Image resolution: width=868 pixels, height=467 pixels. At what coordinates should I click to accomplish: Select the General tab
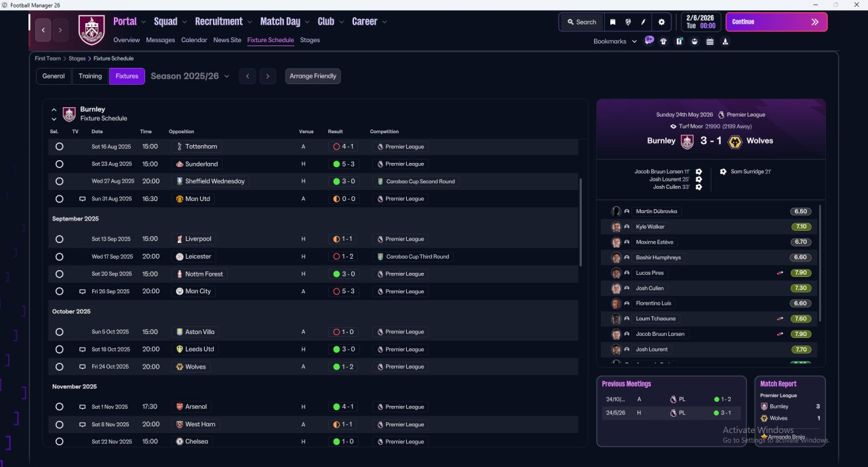pyautogui.click(x=54, y=76)
